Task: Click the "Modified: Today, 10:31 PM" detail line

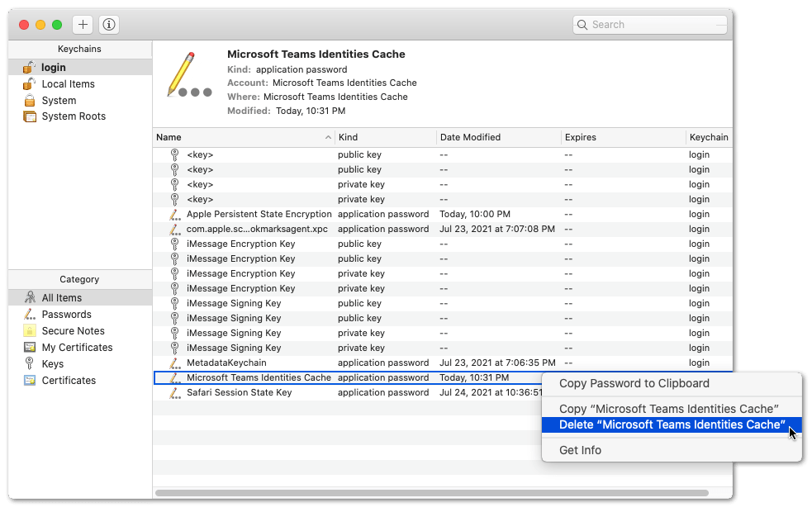Action: (286, 111)
